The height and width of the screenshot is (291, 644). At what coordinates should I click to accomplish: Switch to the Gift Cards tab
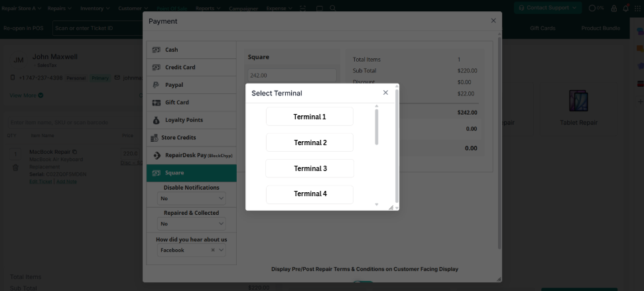543,29
